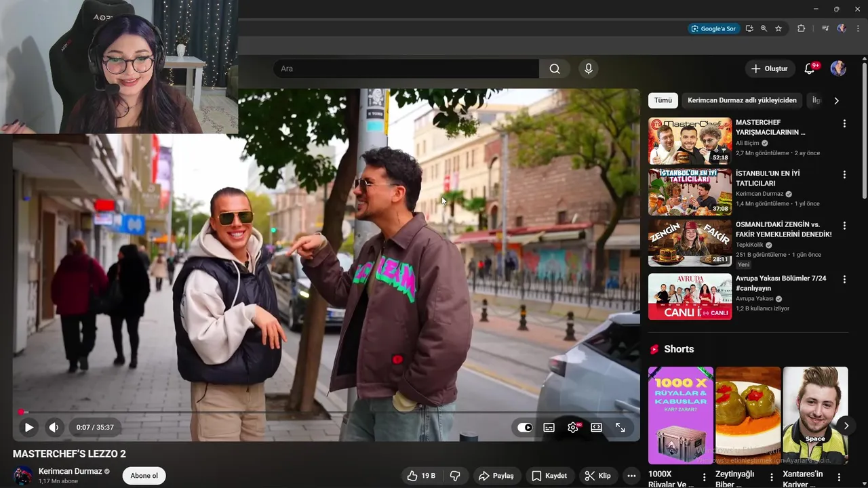
Task: Play the video with the play button
Action: [x=28, y=428]
